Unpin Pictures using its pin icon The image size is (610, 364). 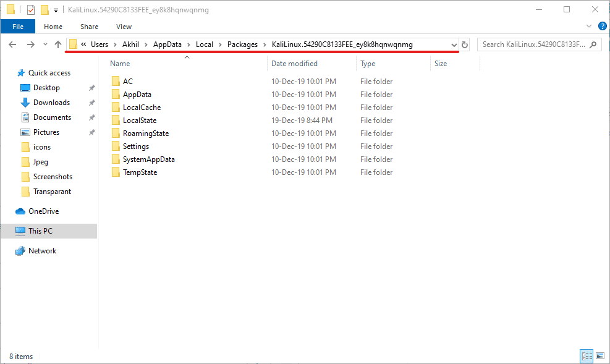coord(92,132)
